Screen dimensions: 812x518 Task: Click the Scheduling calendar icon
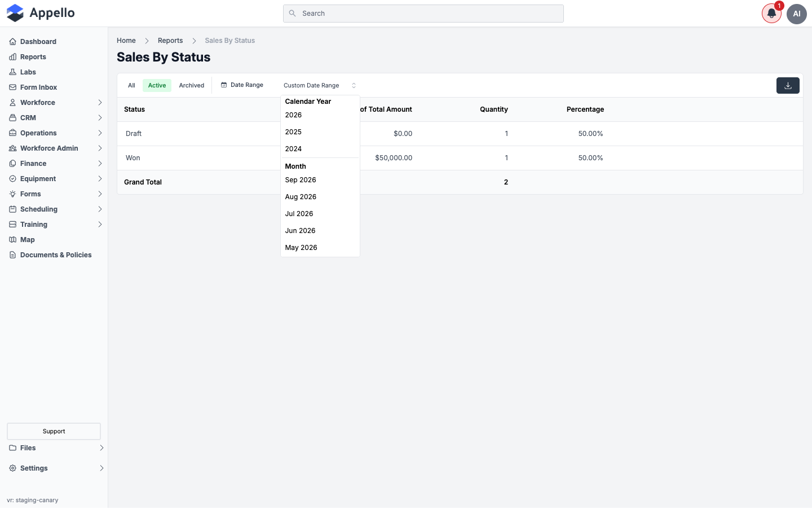point(12,209)
